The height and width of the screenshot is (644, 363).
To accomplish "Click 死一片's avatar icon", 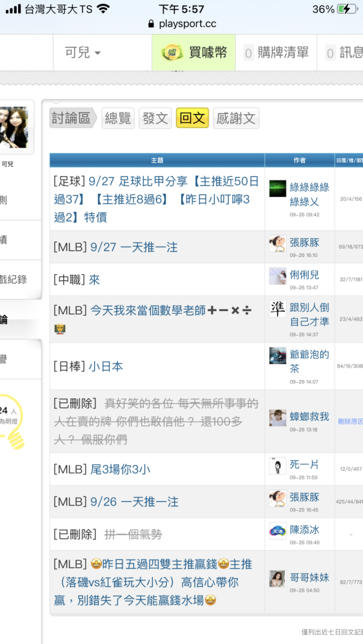I will point(278,466).
